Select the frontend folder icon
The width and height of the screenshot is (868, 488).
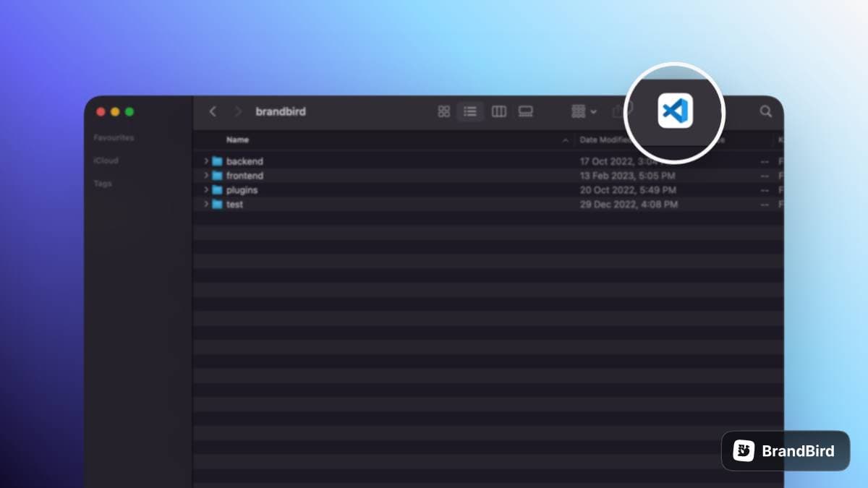point(217,176)
